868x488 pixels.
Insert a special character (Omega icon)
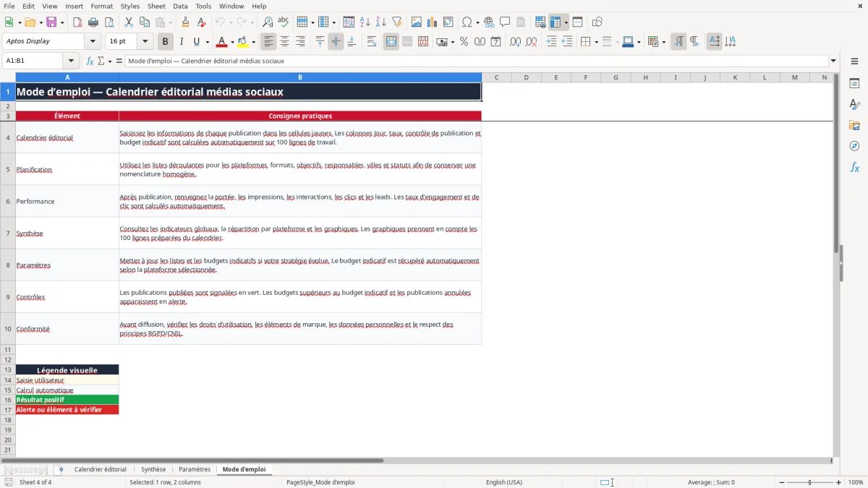click(467, 22)
